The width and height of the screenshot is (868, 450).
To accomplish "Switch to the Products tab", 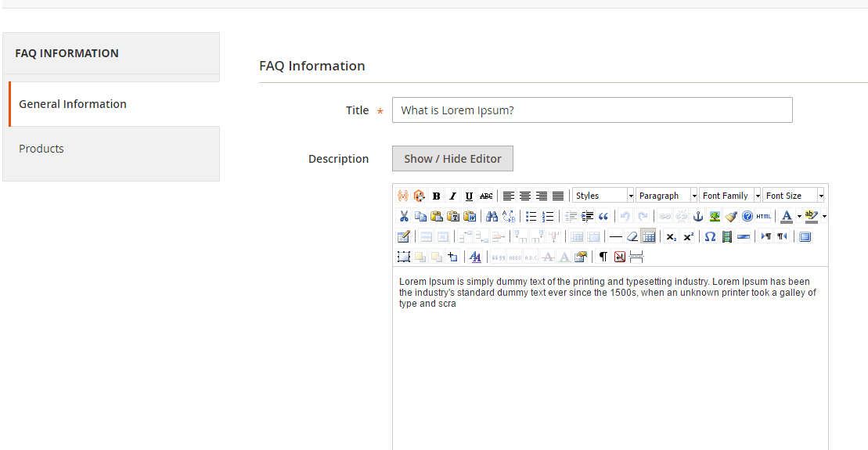I will coord(41,149).
